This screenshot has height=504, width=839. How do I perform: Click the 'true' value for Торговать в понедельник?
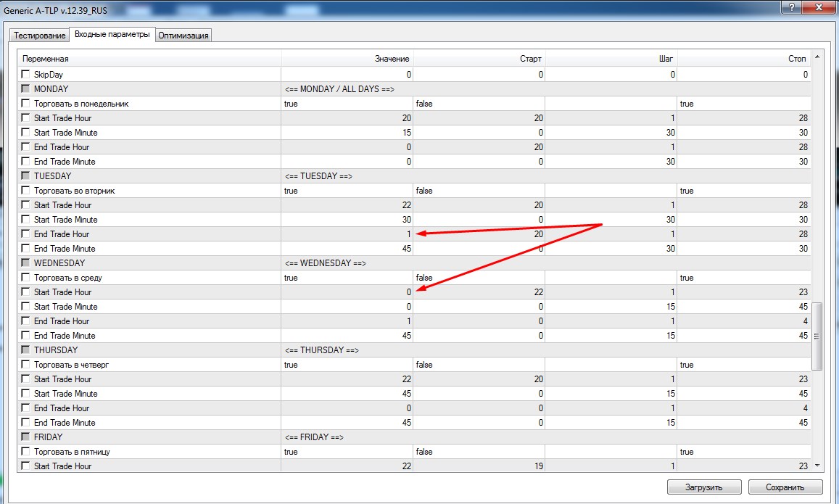coord(347,103)
